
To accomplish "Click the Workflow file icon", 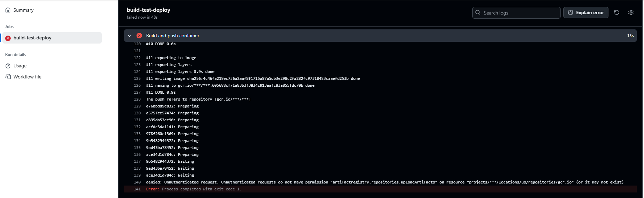I will click(x=8, y=77).
